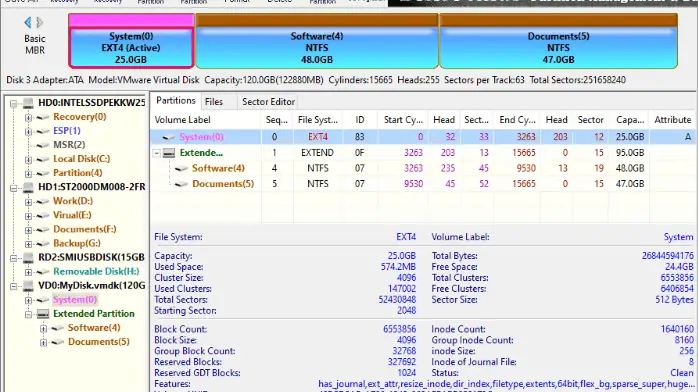Expand the Removable Disk(H:) tree node
This screenshot has width=698, height=392.
[28, 272]
